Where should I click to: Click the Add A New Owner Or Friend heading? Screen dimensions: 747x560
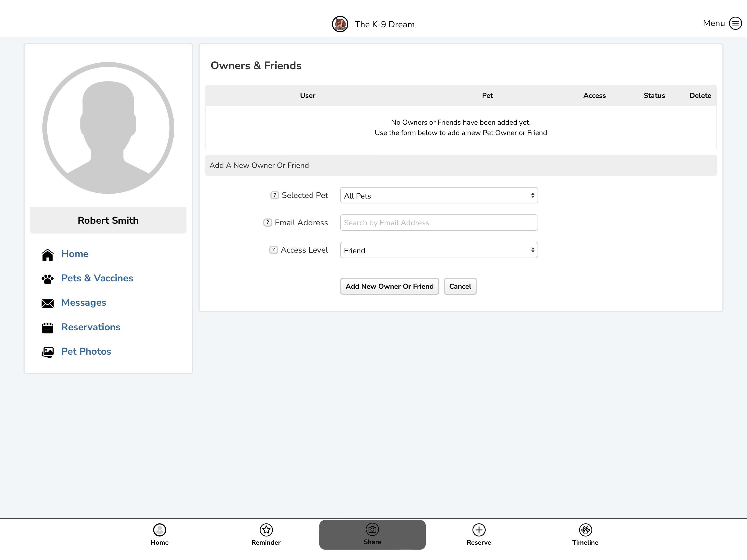coord(259,165)
